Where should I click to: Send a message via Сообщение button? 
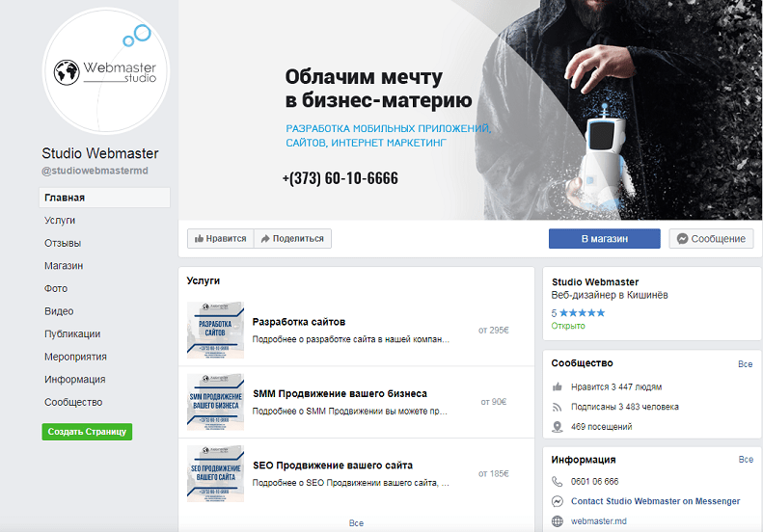[x=711, y=239]
